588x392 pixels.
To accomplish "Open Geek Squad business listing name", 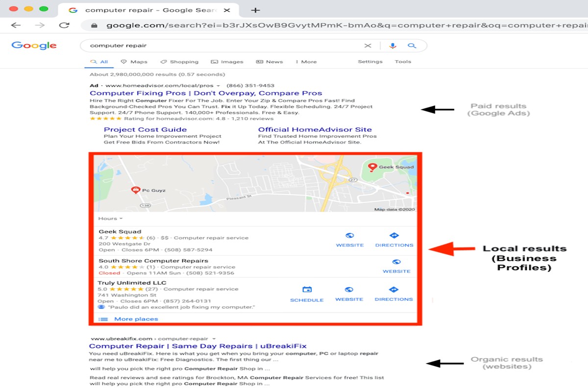I will pos(120,232).
